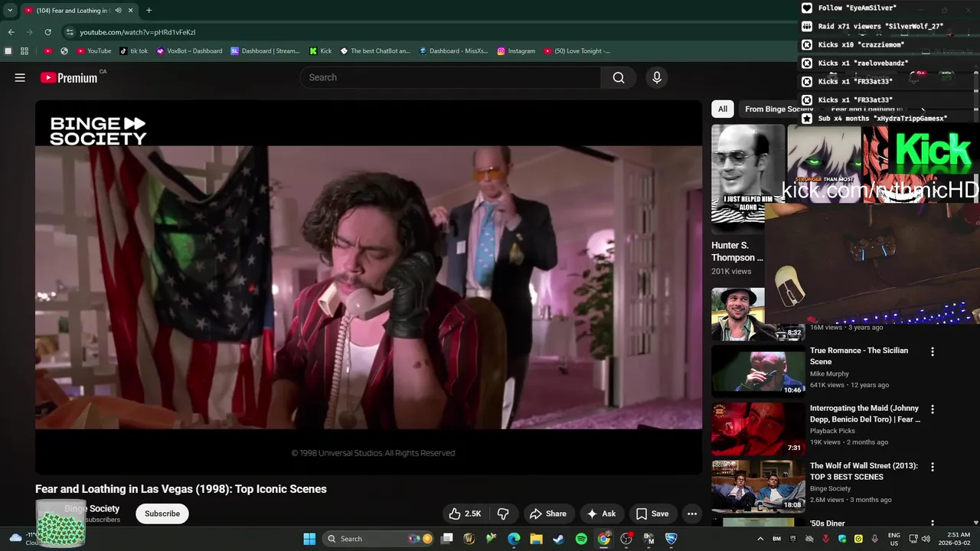Open options menu for Wolf of Wall Street video
This screenshot has width=980, height=551.
click(x=933, y=467)
